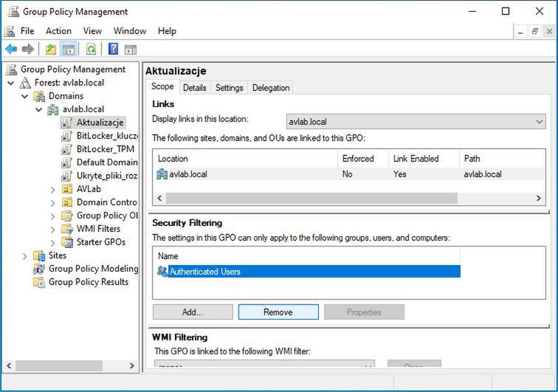This screenshot has height=392, width=558.
Task: Select the BitLocker_TPM GPO link icon
Action: [66, 149]
